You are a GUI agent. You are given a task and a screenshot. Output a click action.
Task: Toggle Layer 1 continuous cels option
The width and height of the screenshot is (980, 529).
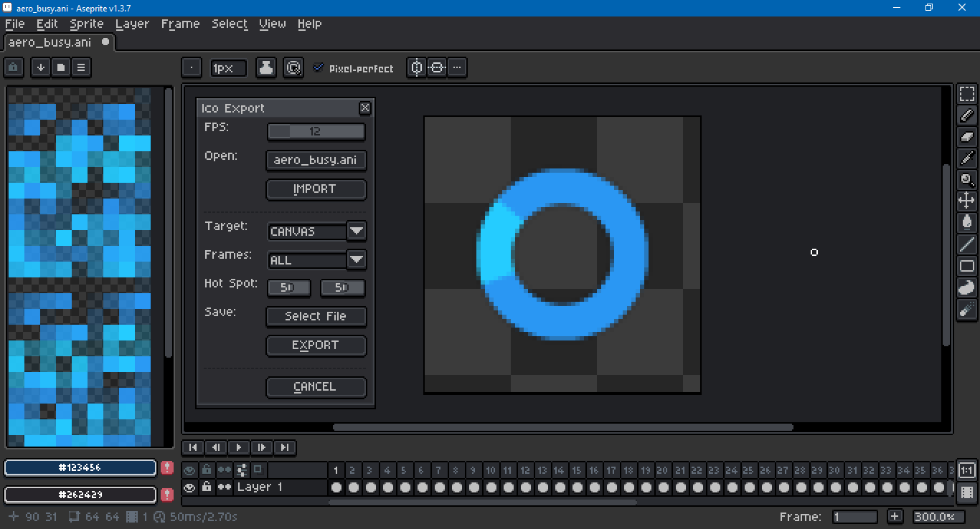click(225, 487)
